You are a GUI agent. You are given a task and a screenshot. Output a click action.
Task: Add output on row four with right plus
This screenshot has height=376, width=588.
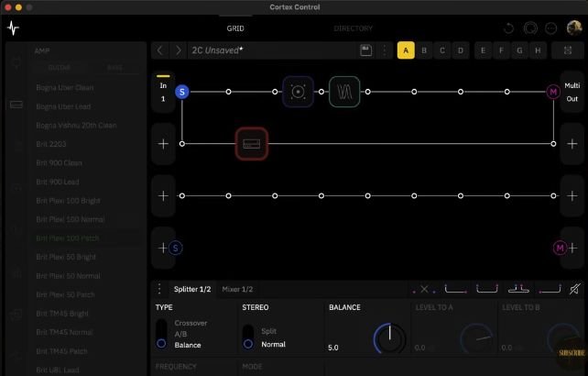click(x=573, y=248)
